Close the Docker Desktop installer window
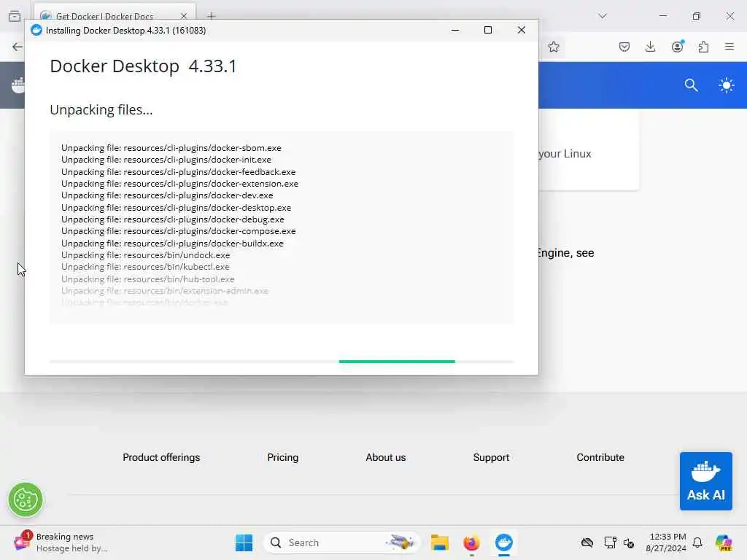Screen dimensions: 747x560 [x=521, y=30]
